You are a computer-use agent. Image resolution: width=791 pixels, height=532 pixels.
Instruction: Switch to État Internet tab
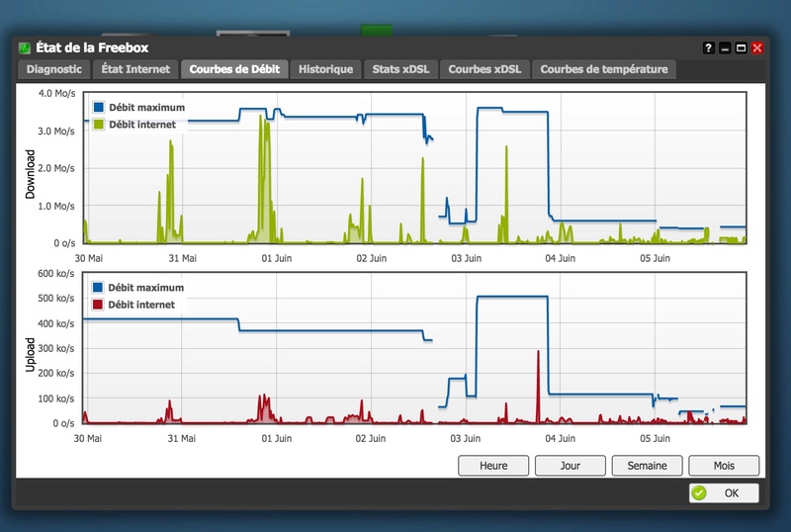point(135,69)
